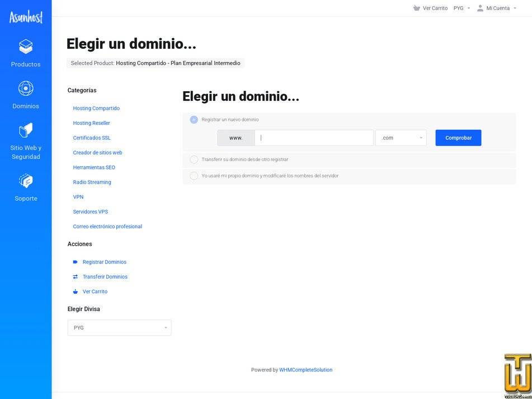Select Registrar un nuevo dominio option

tap(194, 119)
